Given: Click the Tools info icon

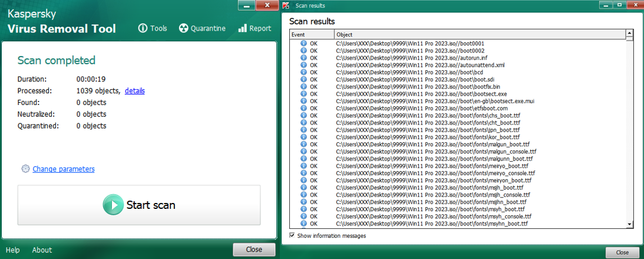Looking at the screenshot, I should (x=143, y=28).
